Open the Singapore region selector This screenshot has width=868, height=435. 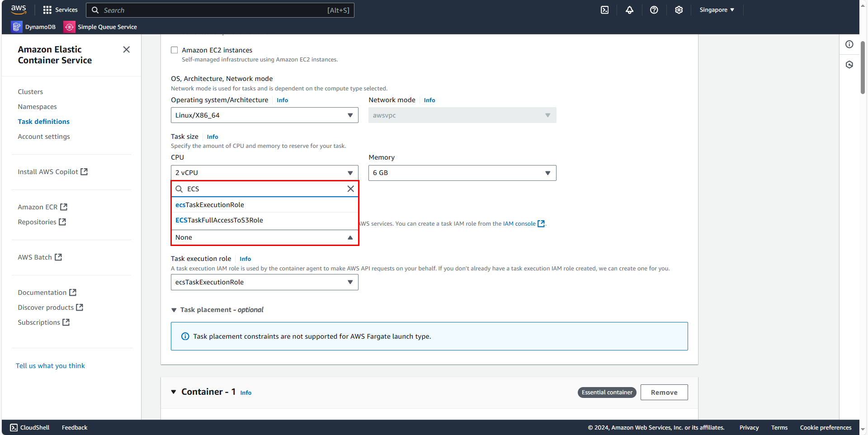[x=717, y=10]
